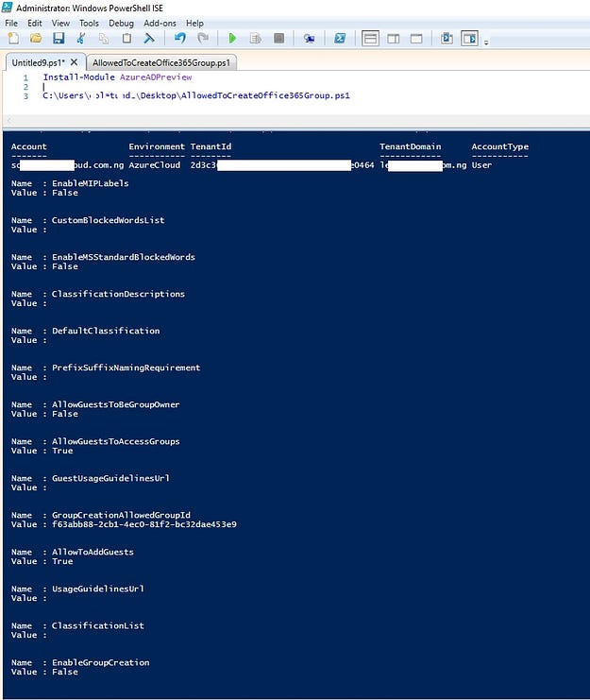Screen dimensions: 590x700
Task: Save the script with the floppy disk icon
Action: (59, 39)
